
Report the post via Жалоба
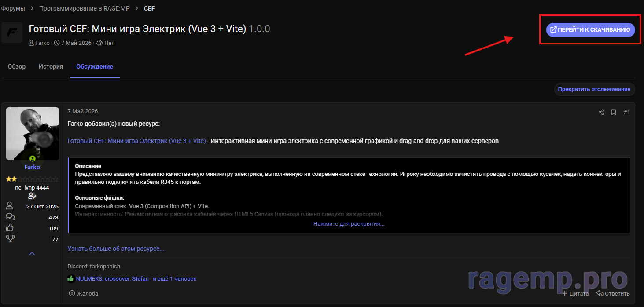pyautogui.click(x=84, y=294)
